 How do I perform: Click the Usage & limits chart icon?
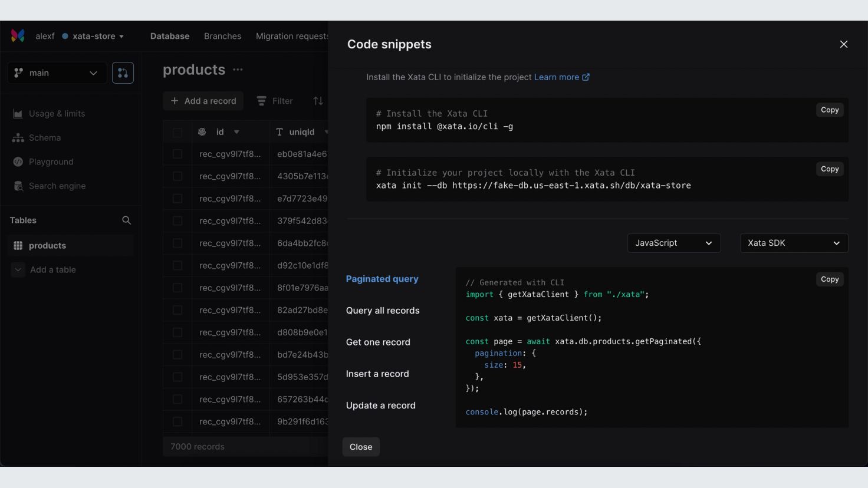[18, 114]
